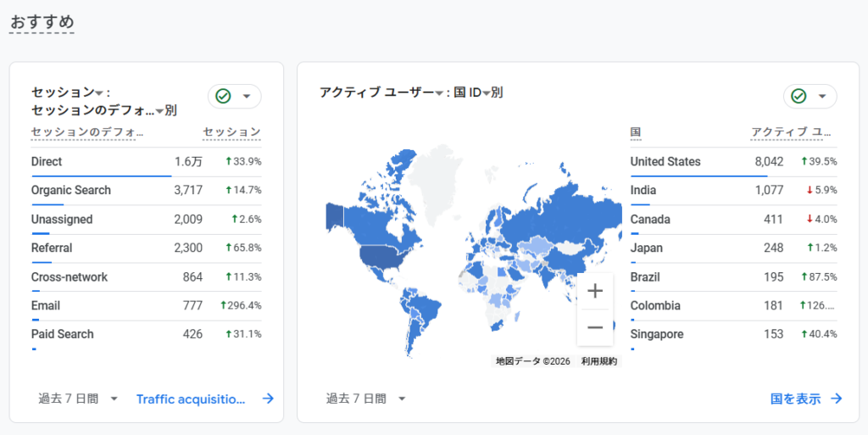Open status dropdown arrow on Active Users card
Image resolution: width=868 pixels, height=435 pixels.
click(822, 97)
